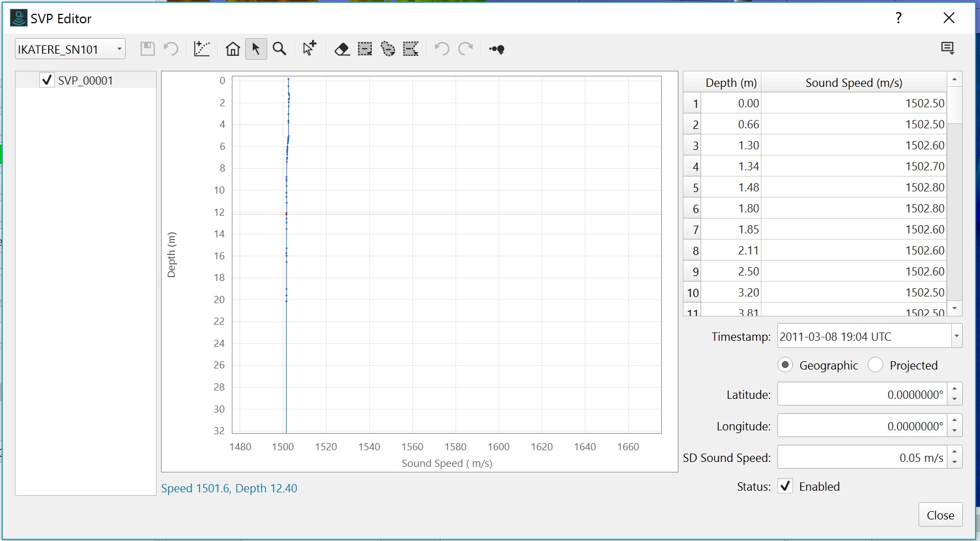
Task: Expand the Timestamp dropdown arrow
Action: pyautogui.click(x=956, y=336)
